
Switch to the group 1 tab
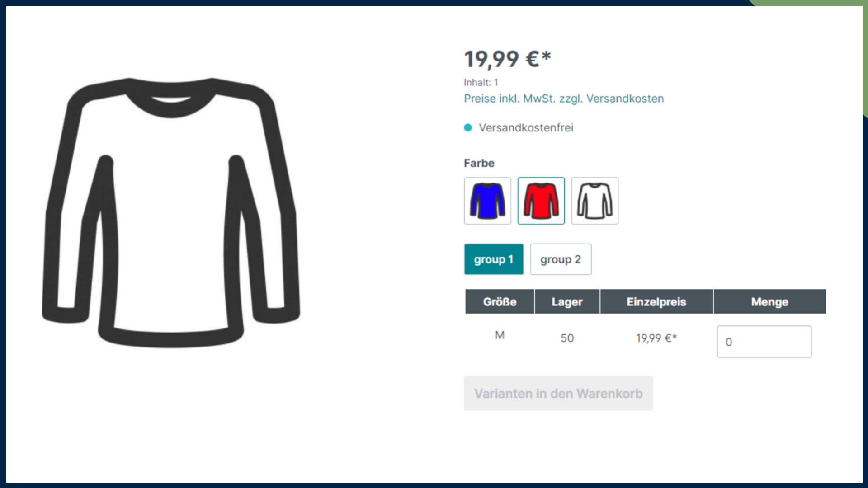click(x=494, y=259)
